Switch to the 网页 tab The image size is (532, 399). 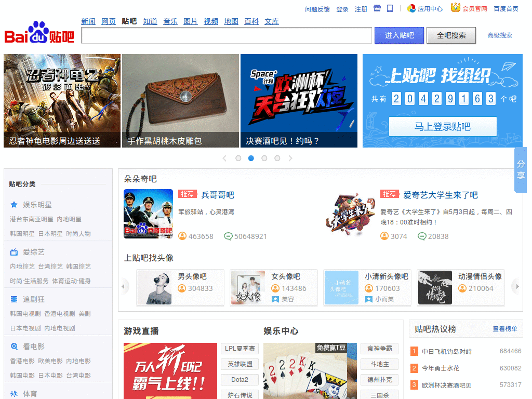coord(109,21)
